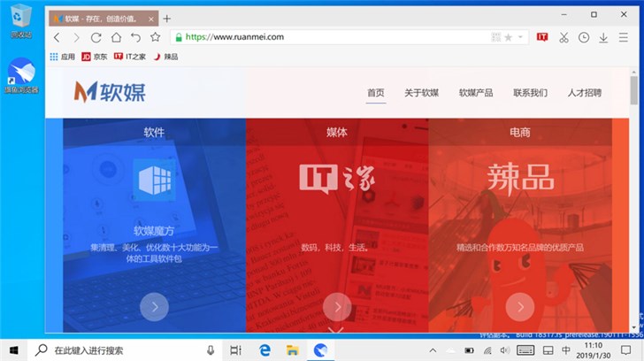Image resolution: width=644 pixels, height=361 pixels.
Task: Open 软媒产品 navigation item
Action: [x=476, y=93]
